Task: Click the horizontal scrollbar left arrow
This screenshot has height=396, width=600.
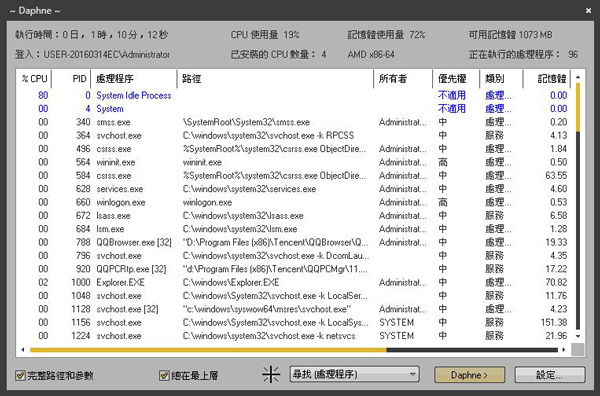Action: pos(23,350)
